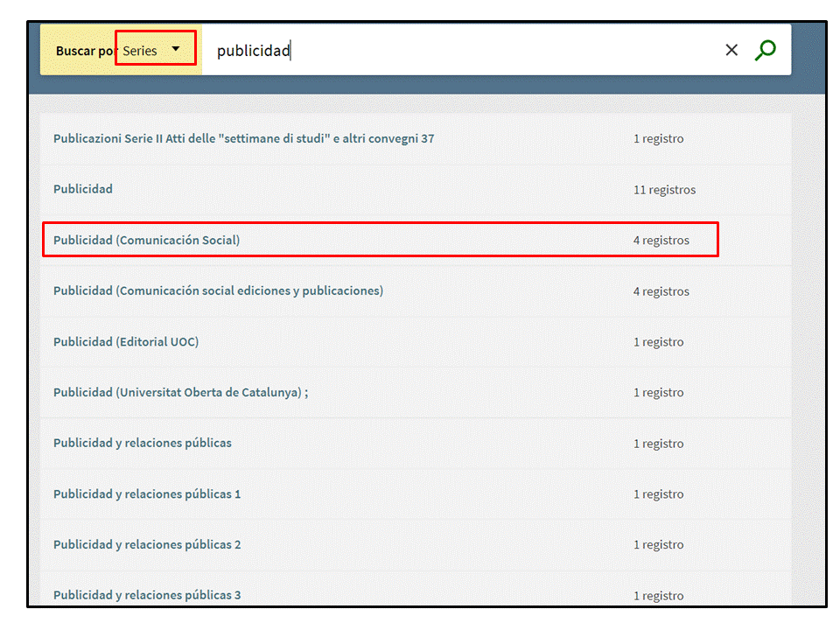Clear the search field with the X icon
The width and height of the screenshot is (840, 630).
pyautogui.click(x=731, y=50)
